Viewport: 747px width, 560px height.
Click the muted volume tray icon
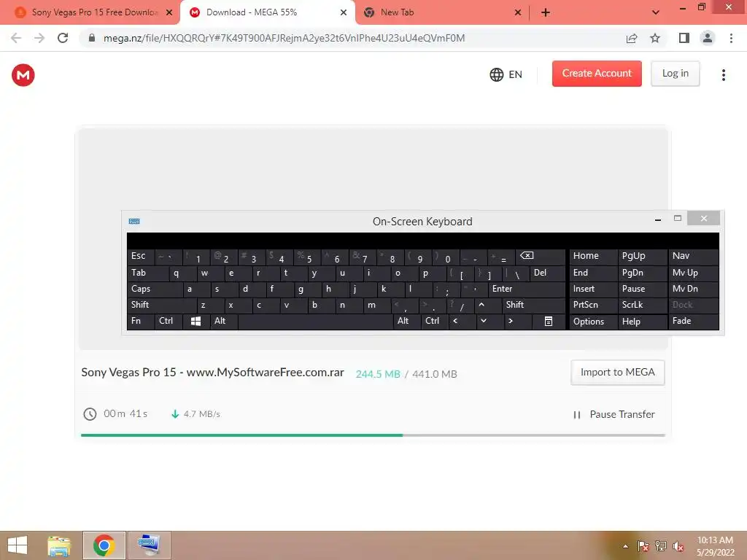click(678, 546)
